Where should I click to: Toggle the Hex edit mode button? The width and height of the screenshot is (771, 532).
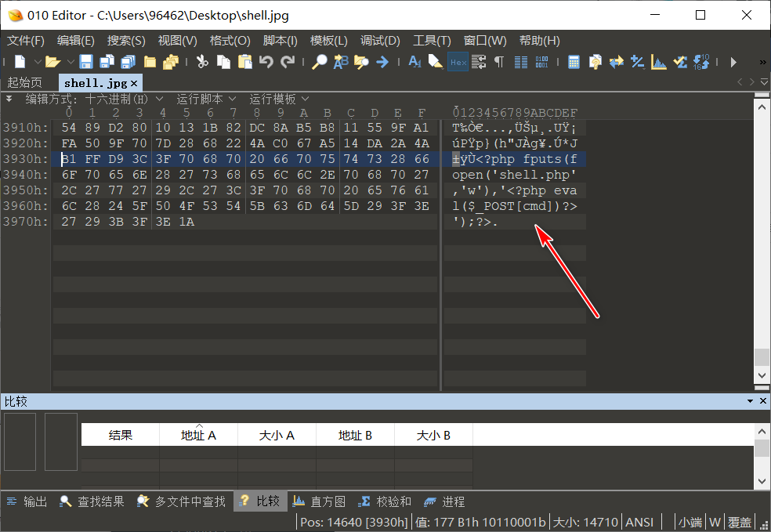[x=458, y=62]
